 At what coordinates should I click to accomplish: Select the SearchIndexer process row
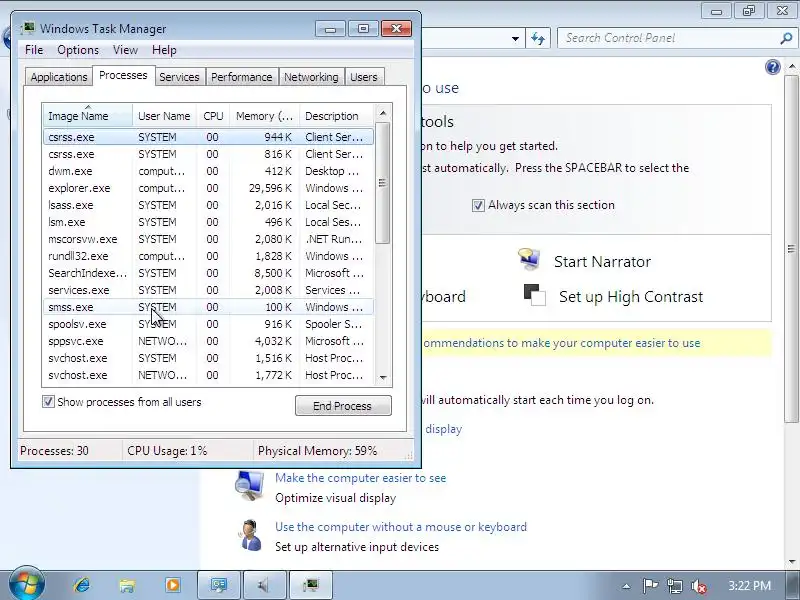(208, 273)
